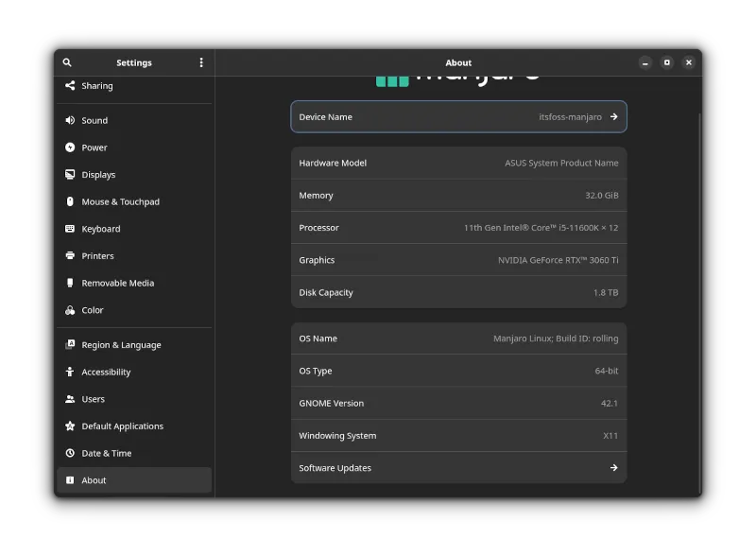Open Removable Media via its sidebar icon

[68, 283]
